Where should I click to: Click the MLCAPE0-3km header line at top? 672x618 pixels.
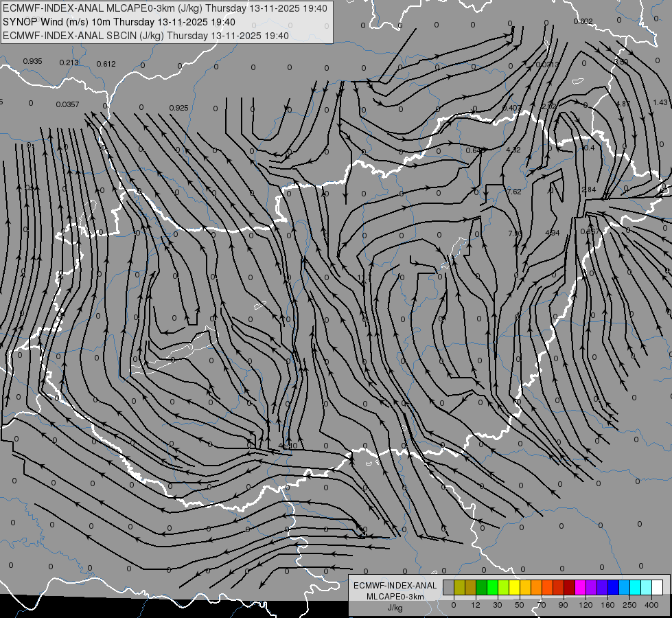click(x=165, y=8)
